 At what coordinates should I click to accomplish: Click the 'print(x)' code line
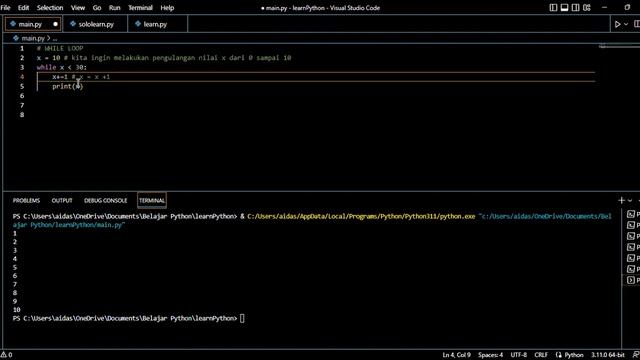[67, 86]
